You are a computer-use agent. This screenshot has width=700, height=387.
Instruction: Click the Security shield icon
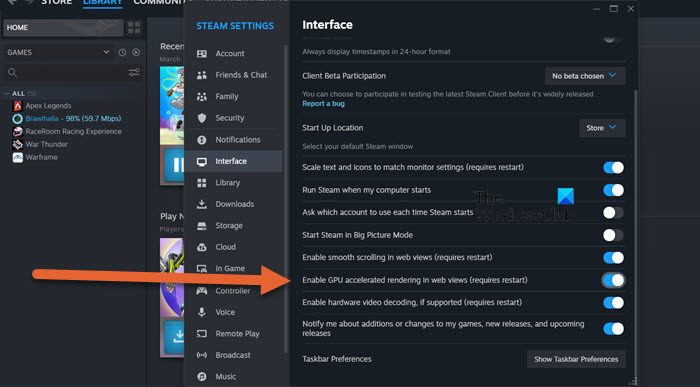[x=202, y=118]
